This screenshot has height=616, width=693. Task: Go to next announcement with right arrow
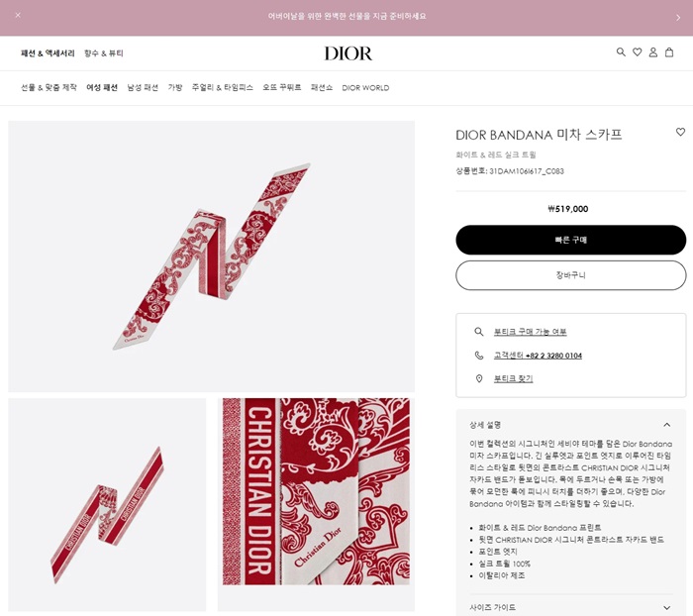(678, 18)
